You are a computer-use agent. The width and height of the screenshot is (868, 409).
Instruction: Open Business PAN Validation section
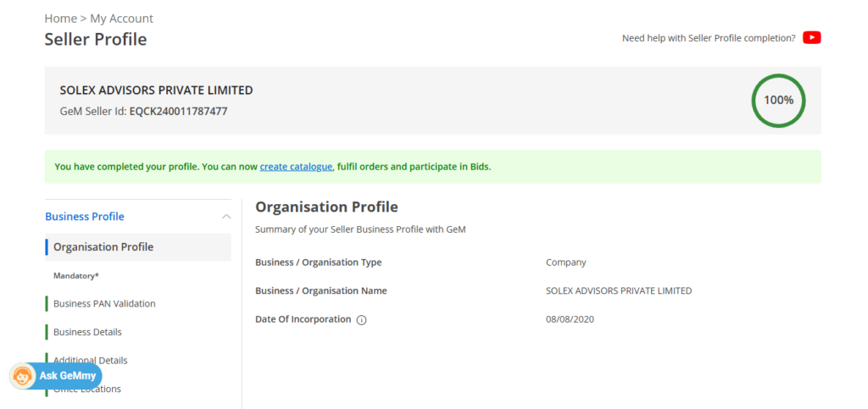(104, 303)
